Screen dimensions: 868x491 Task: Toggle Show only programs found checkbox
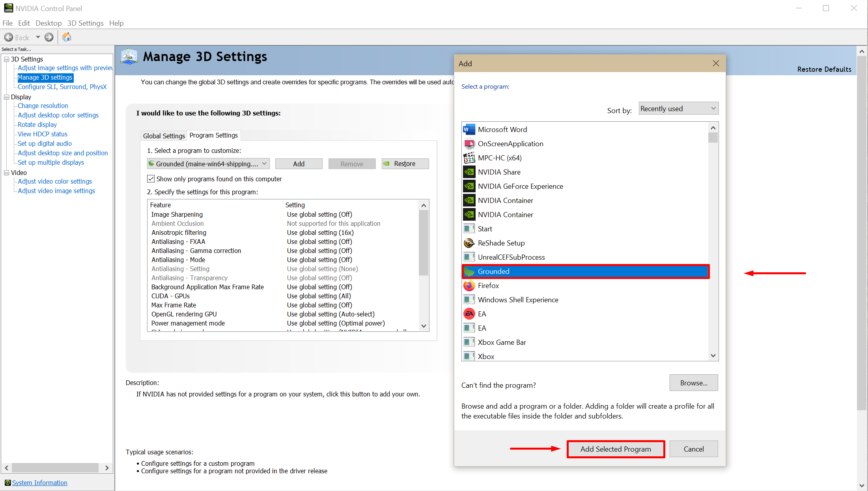(x=151, y=179)
